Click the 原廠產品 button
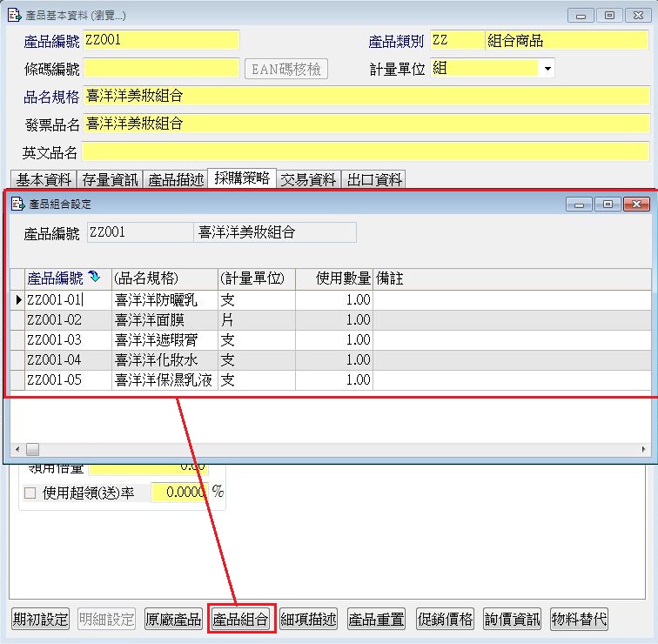Image resolution: width=658 pixels, height=644 pixels. [173, 620]
